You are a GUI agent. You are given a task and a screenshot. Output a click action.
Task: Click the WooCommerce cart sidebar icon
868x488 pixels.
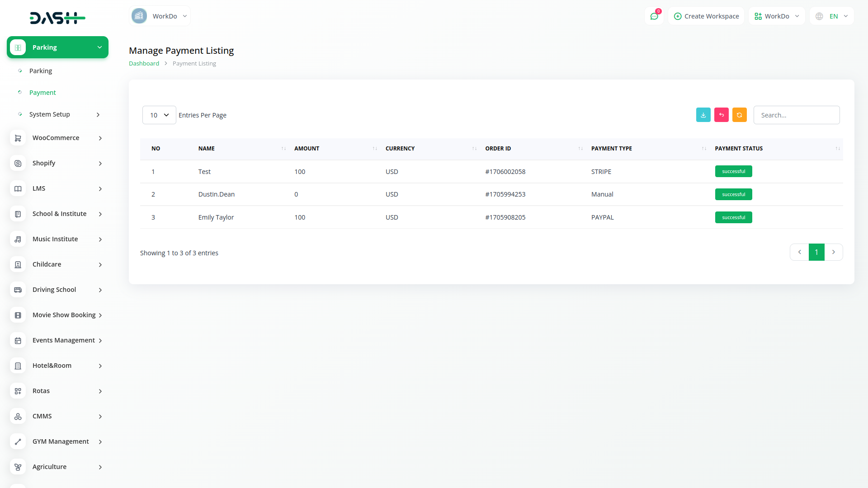coord(18,138)
